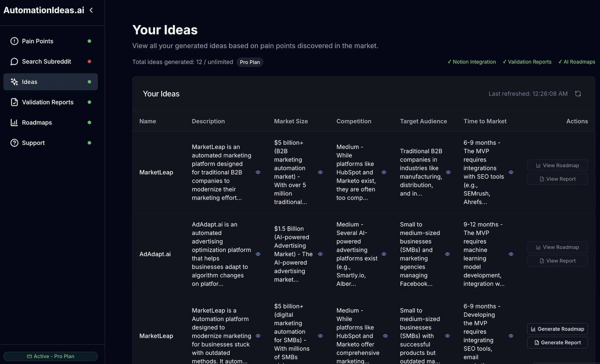The image size is (600, 364).
Task: Show full Market Size for AdAdapt.ai
Action: pyautogui.click(x=321, y=254)
